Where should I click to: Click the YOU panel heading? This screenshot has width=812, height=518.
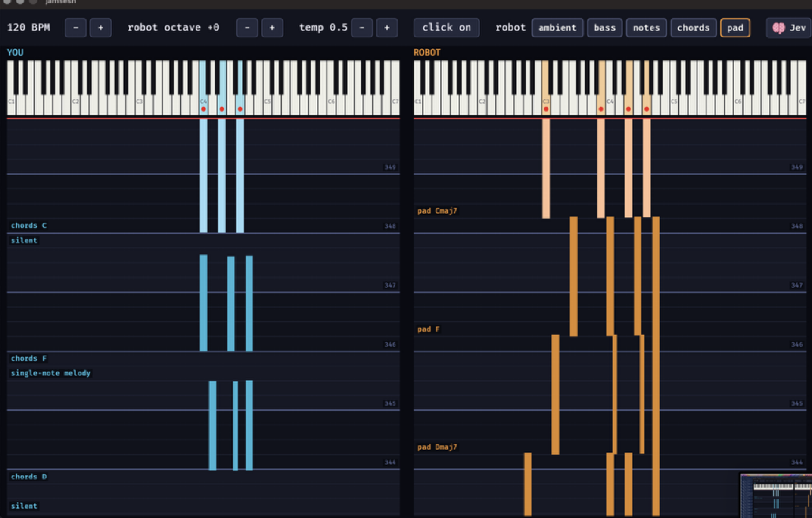[x=15, y=52]
